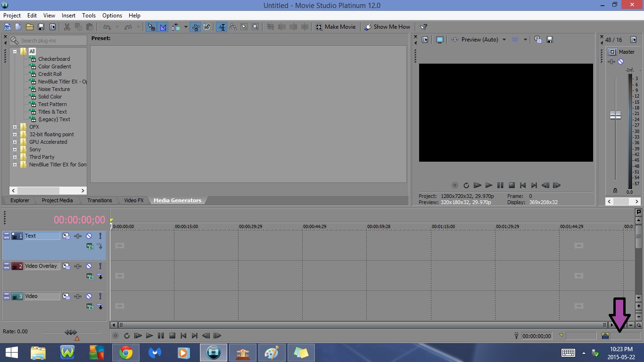Expand the OFX folder
Screen dimensions: 644x362
pos(15,127)
